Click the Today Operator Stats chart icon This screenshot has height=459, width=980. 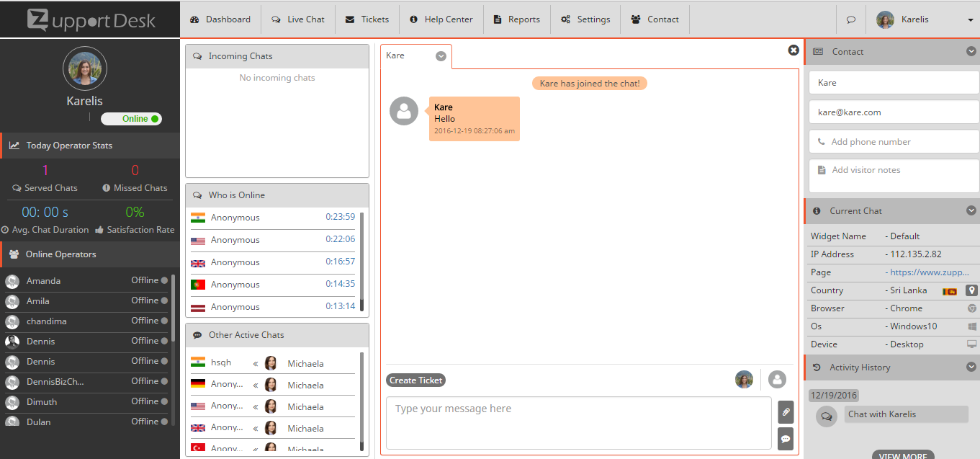14,146
